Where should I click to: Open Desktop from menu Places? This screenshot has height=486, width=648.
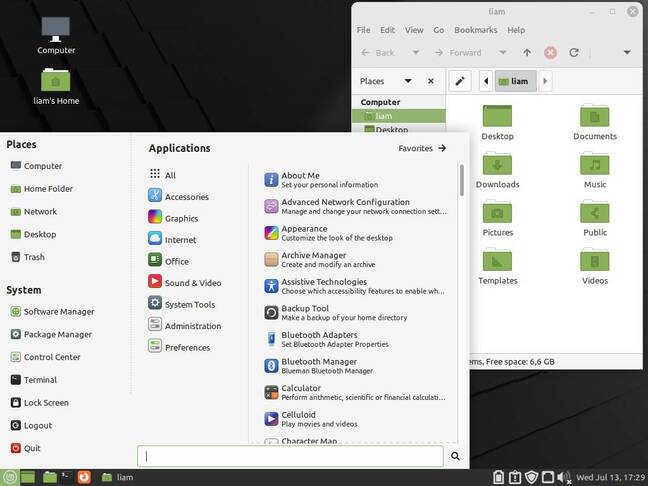point(33,234)
